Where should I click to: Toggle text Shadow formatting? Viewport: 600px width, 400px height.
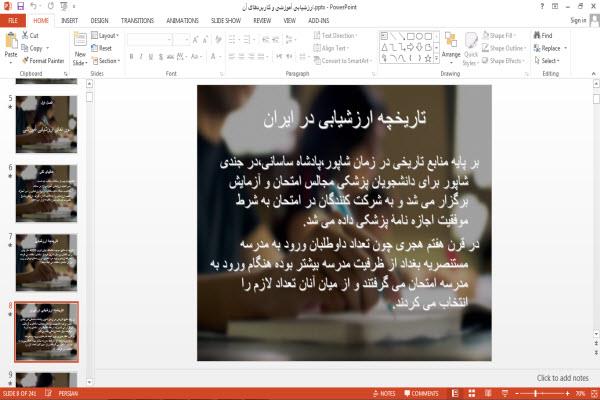(161, 57)
